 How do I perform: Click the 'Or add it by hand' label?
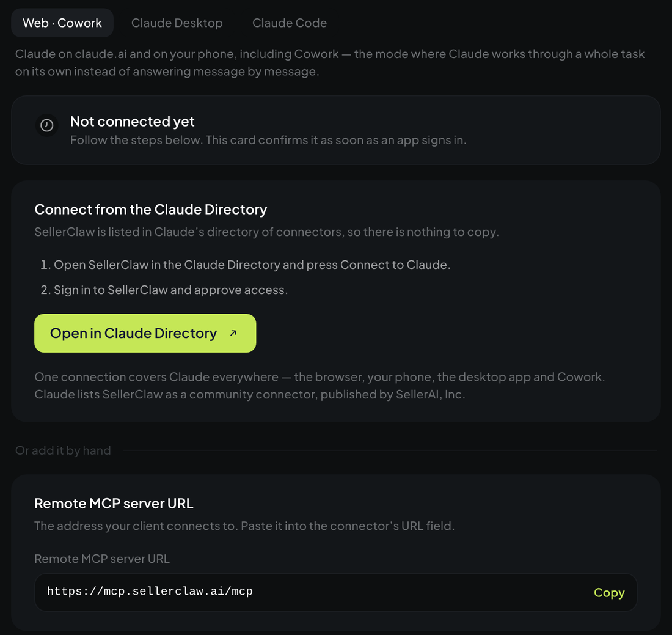click(x=63, y=450)
